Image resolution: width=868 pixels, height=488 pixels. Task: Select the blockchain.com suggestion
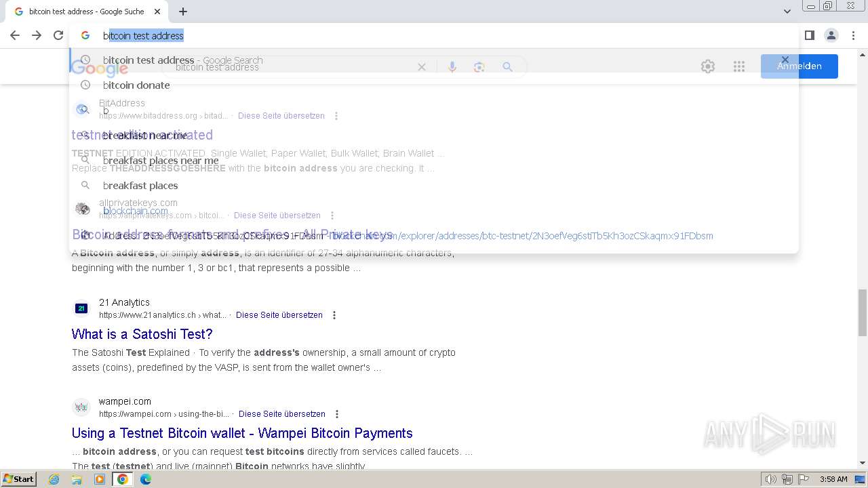(x=434, y=211)
